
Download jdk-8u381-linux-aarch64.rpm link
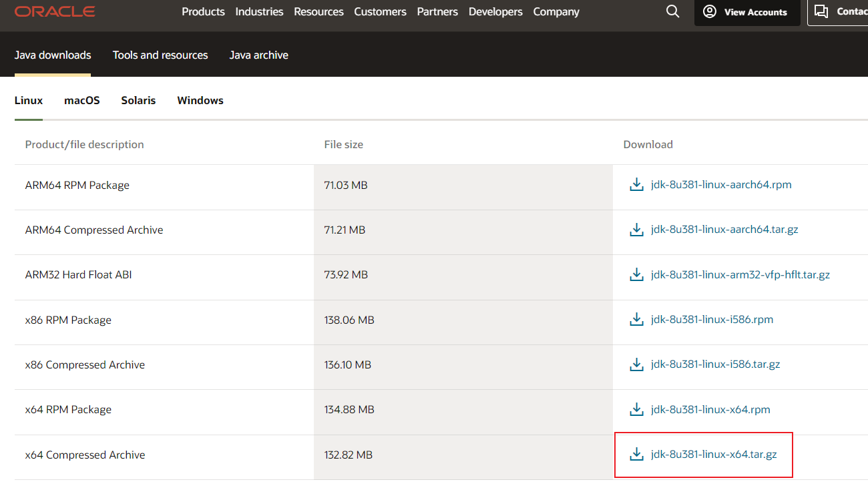coord(721,184)
